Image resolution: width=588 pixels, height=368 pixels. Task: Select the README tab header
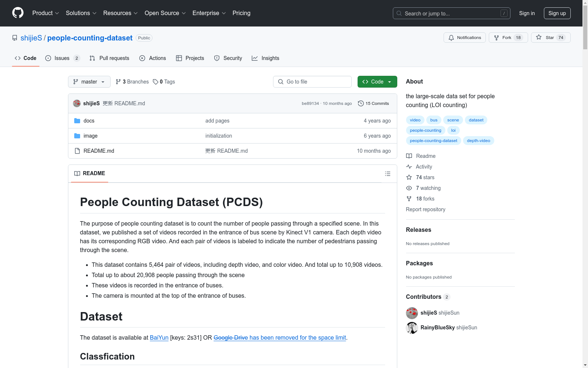[90, 173]
